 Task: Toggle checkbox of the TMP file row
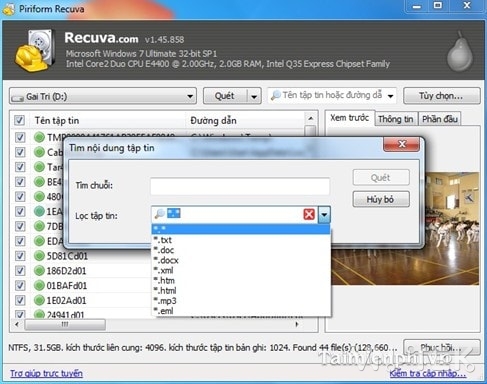(x=20, y=137)
